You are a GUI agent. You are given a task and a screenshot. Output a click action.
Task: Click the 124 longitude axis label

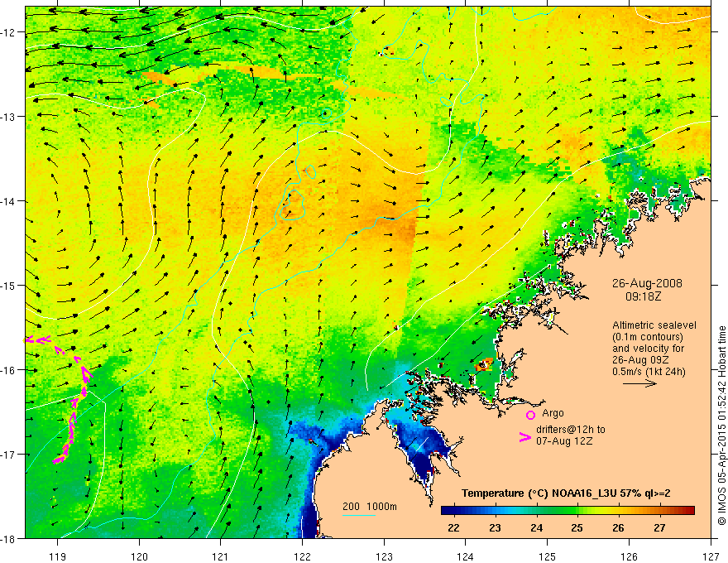click(x=466, y=556)
